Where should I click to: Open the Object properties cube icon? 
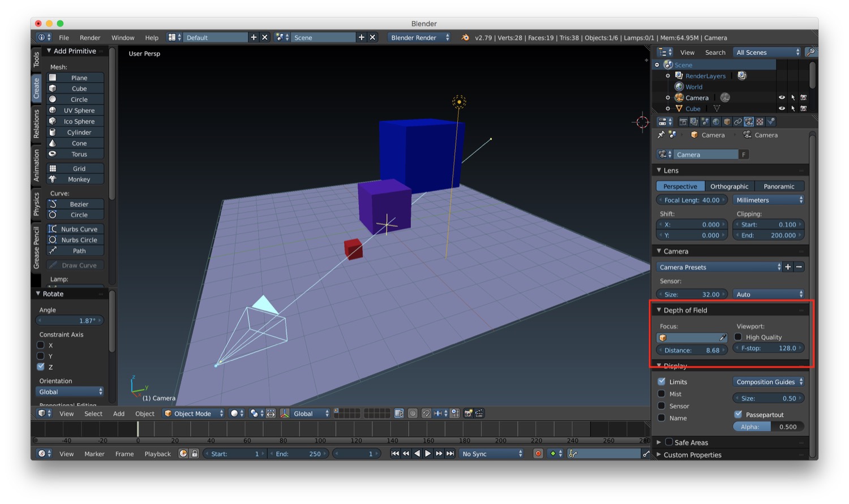(727, 122)
